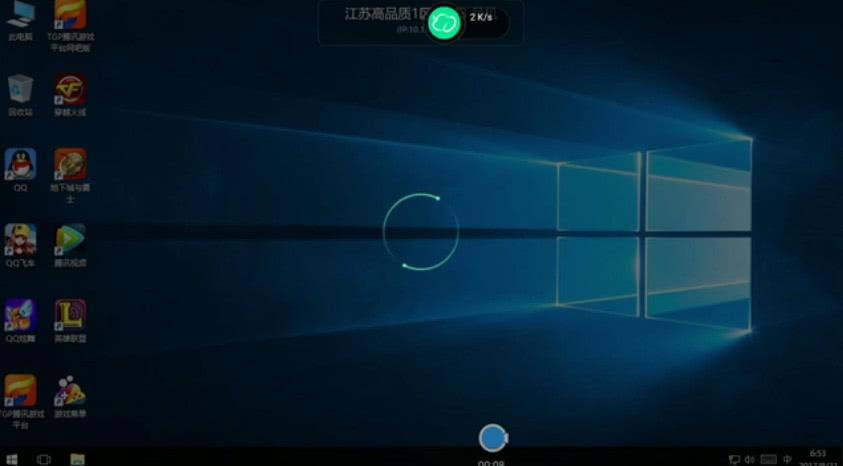Open the QQ penguin desktop shortcut
Viewport: 843px width, 466px height.
coord(20,170)
